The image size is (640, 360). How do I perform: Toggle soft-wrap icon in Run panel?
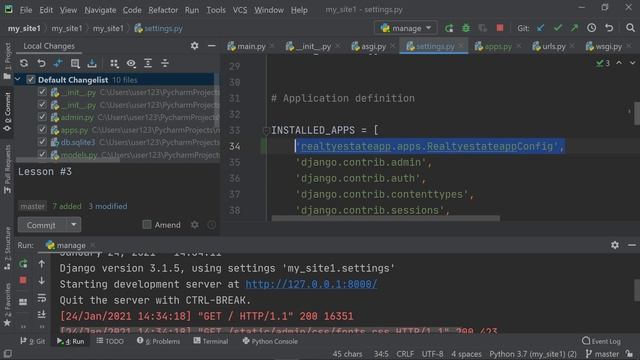[x=42, y=298]
